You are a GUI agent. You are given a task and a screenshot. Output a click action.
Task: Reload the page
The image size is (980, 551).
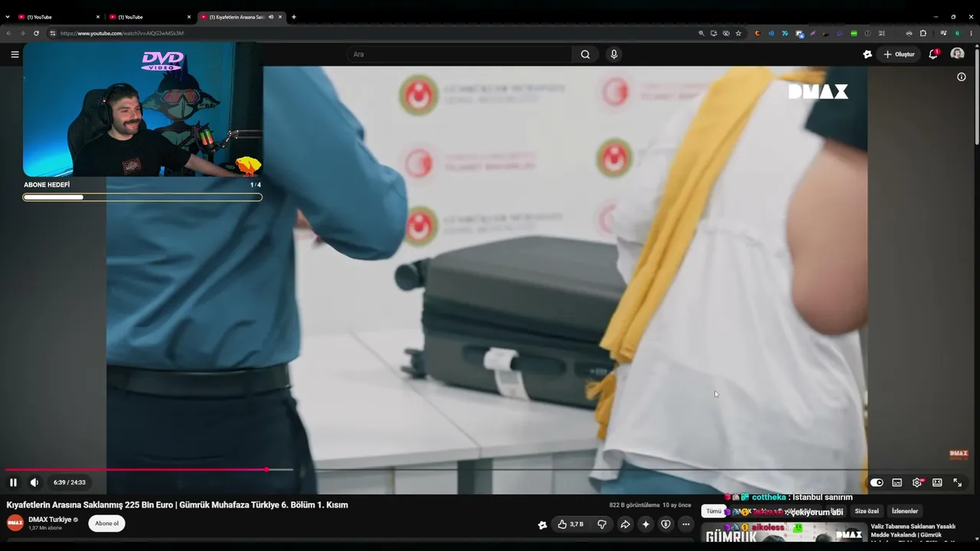[36, 34]
